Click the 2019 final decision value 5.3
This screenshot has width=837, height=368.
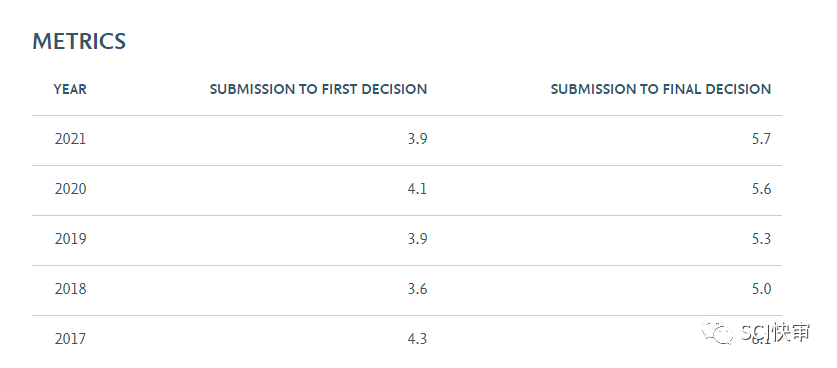pos(762,239)
